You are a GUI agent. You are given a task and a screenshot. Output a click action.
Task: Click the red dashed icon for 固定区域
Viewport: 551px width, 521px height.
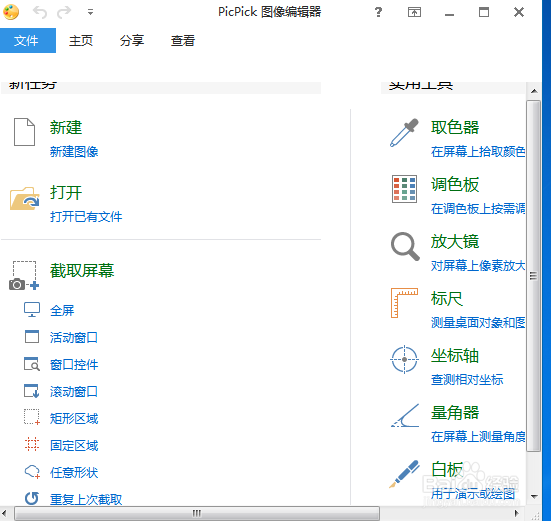pyautogui.click(x=32, y=444)
